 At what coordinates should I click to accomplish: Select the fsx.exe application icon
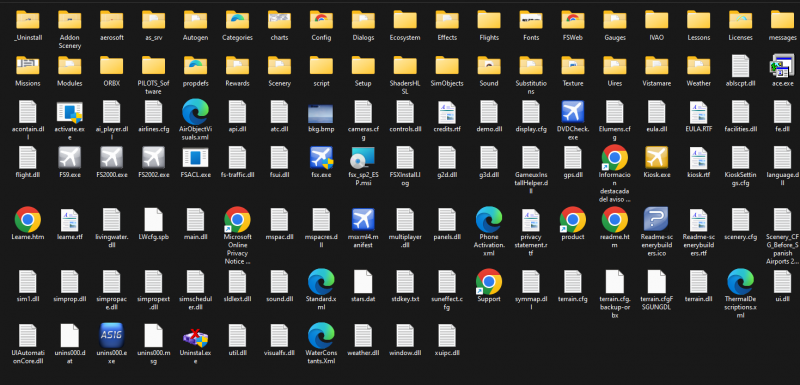(321, 157)
